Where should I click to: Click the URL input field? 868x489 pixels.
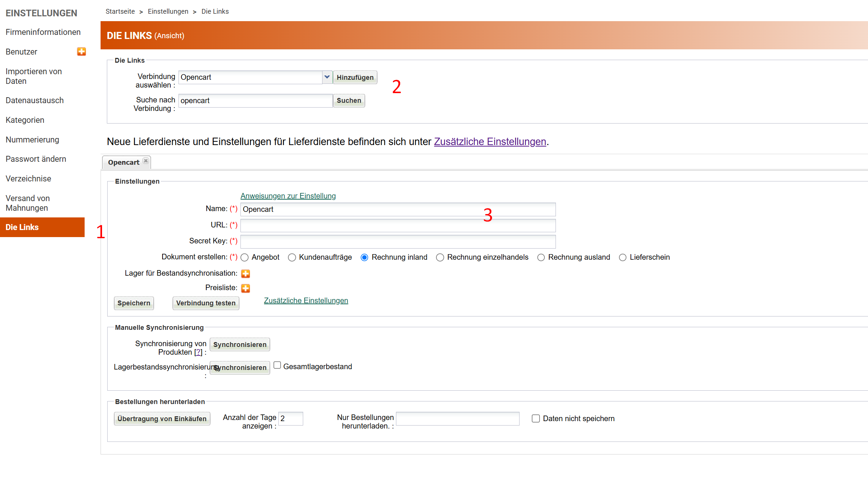pos(398,226)
